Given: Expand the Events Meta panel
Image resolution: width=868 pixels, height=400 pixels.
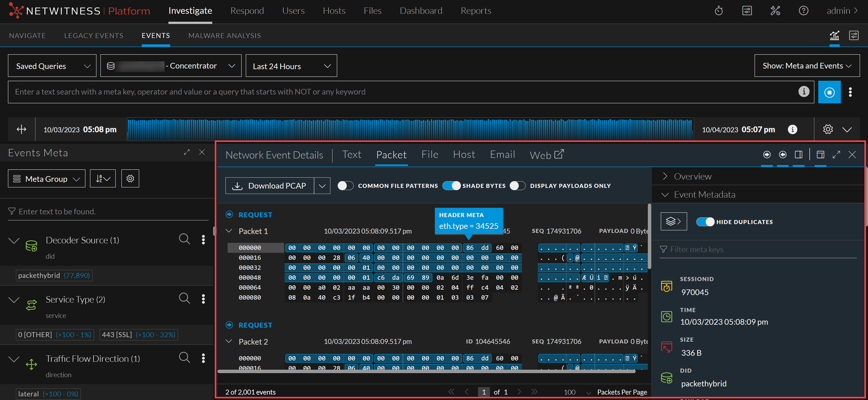Looking at the screenshot, I should pyautogui.click(x=187, y=152).
